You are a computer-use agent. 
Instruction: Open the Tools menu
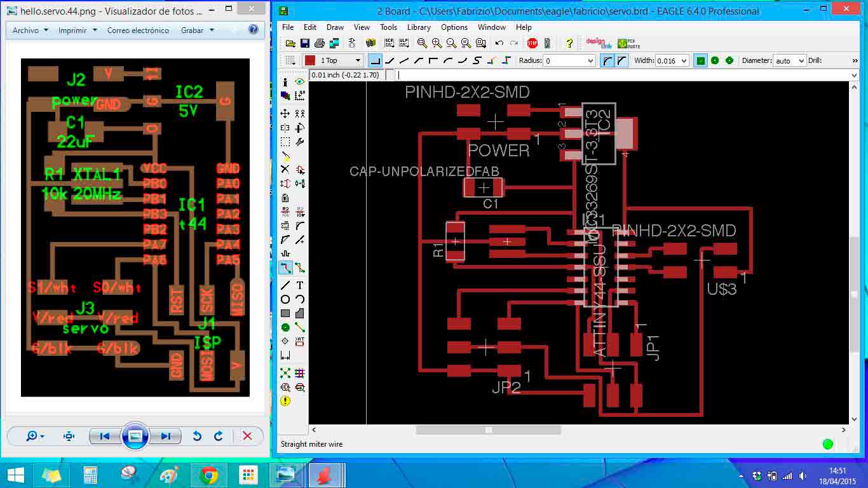388,27
